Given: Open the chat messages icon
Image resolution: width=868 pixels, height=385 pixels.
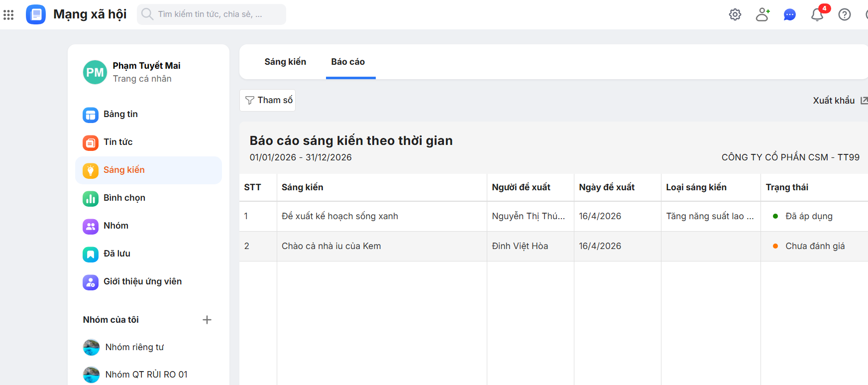Looking at the screenshot, I should [789, 14].
